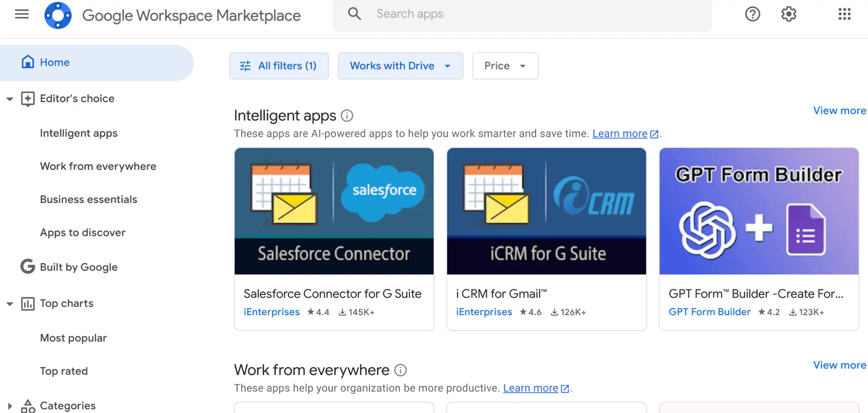
Task: Open the Salesforce Connector banner thumbnail
Action: click(x=334, y=211)
